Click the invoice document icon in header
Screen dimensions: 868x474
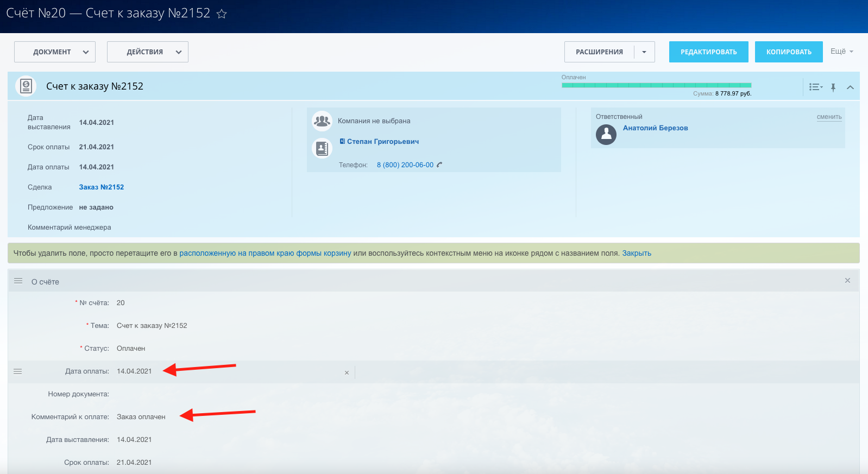pyautogui.click(x=26, y=86)
